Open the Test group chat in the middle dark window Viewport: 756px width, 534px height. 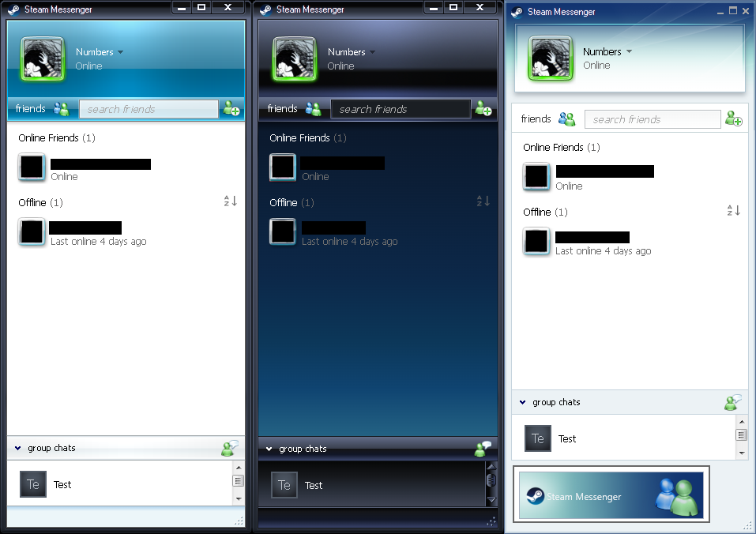[371, 485]
